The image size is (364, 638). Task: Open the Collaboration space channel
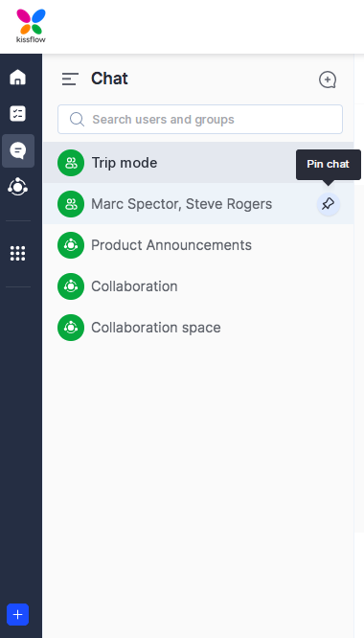tap(198, 327)
